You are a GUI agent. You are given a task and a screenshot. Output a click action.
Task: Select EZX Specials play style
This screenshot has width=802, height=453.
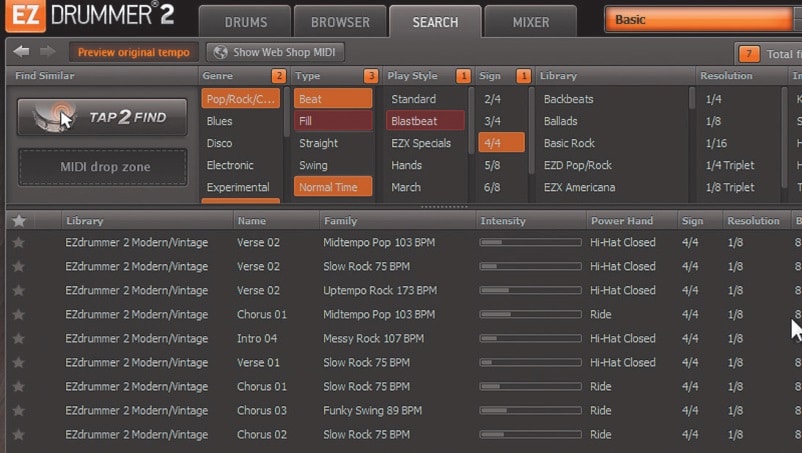point(421,143)
